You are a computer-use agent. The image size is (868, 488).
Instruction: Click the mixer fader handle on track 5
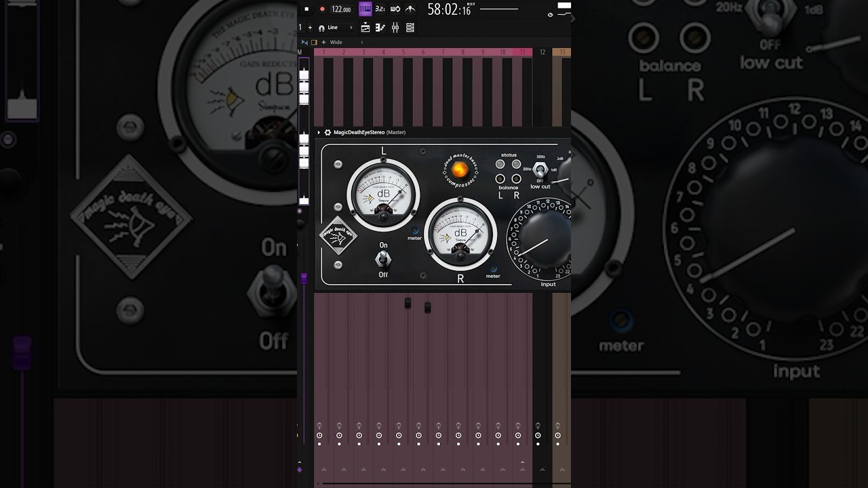[x=408, y=303]
